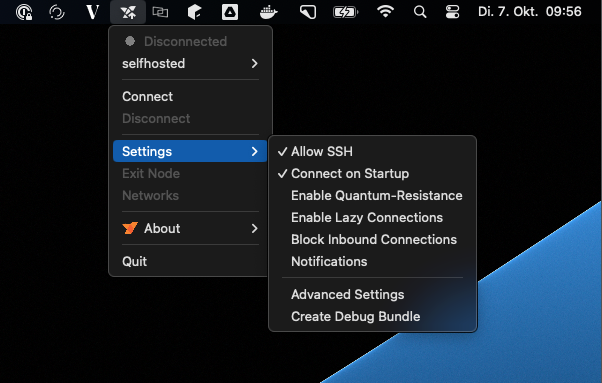This screenshot has height=383, width=602.
Task: Open Spotlight search magnifier icon
Action: [x=420, y=12]
